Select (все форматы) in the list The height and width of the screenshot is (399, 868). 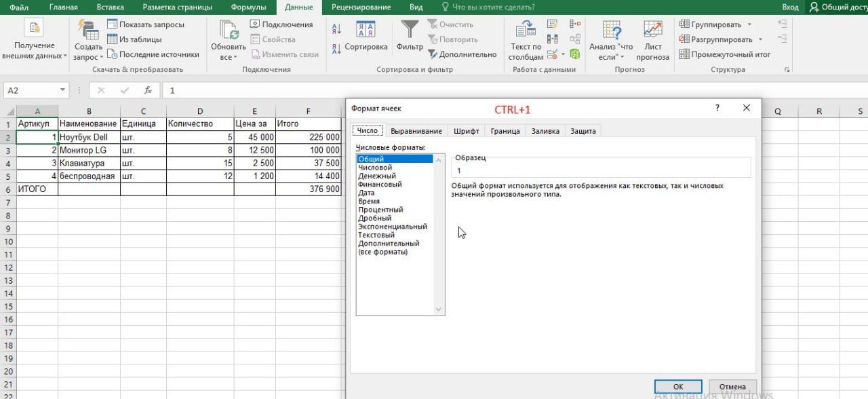click(382, 252)
